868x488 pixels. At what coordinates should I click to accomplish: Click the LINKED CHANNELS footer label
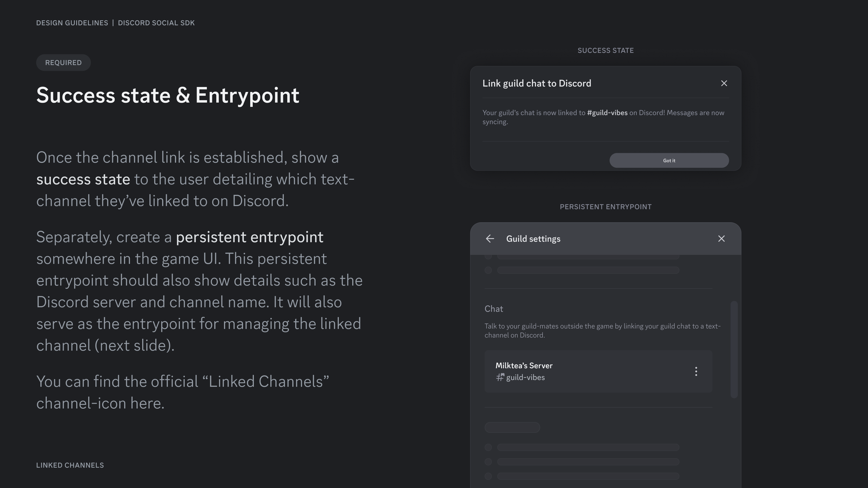70,465
